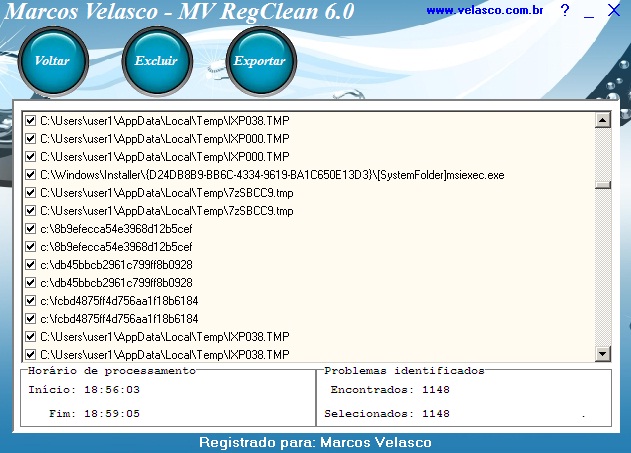Select the Windows\Installer msiexec.exe path text
The width and height of the screenshot is (631, 453).
272,175
